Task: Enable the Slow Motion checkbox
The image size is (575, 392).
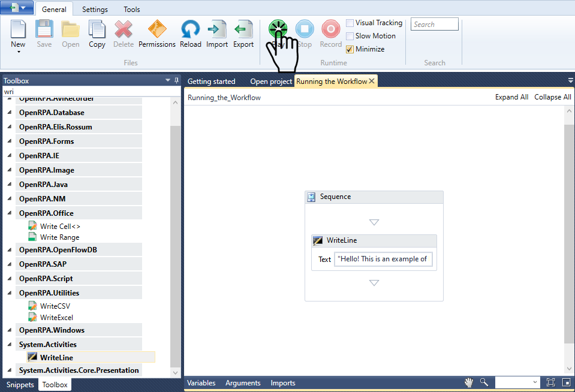Action: 350,36
